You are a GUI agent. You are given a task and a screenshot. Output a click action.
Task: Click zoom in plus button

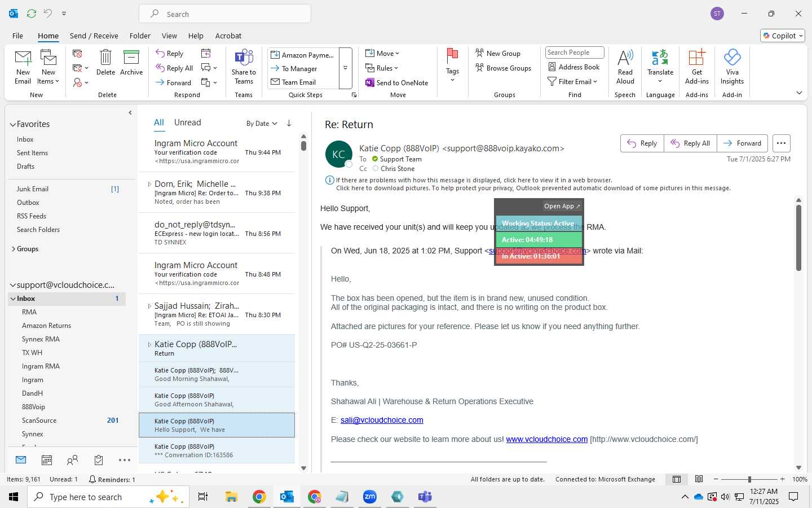pos(782,479)
